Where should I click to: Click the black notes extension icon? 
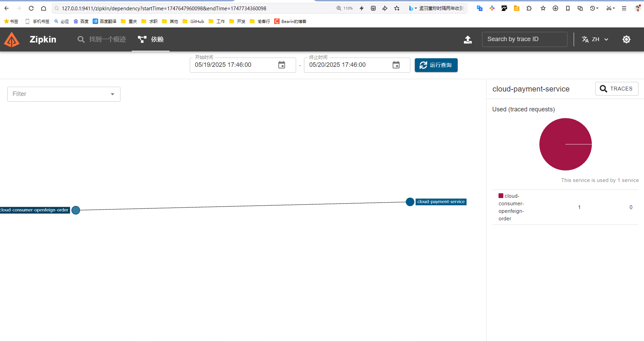tap(504, 8)
